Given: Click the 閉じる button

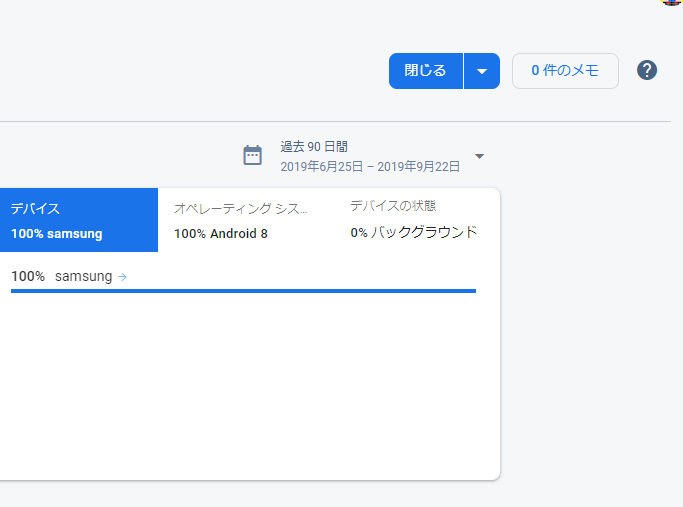Looking at the screenshot, I should [x=426, y=71].
